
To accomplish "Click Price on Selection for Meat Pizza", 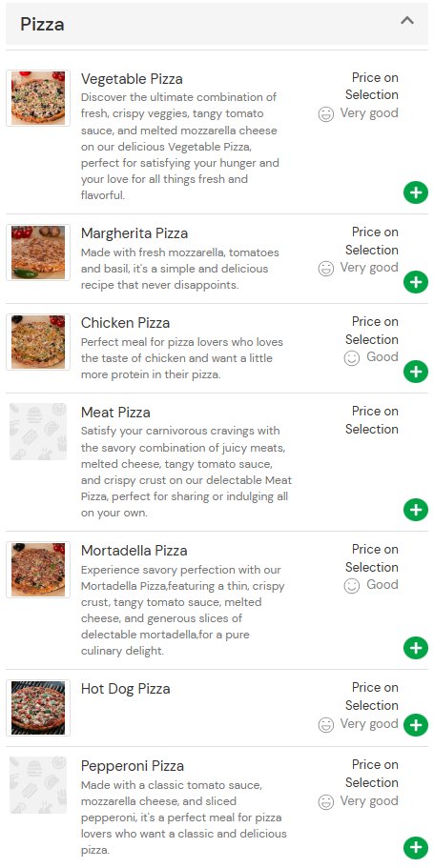I will 372,420.
